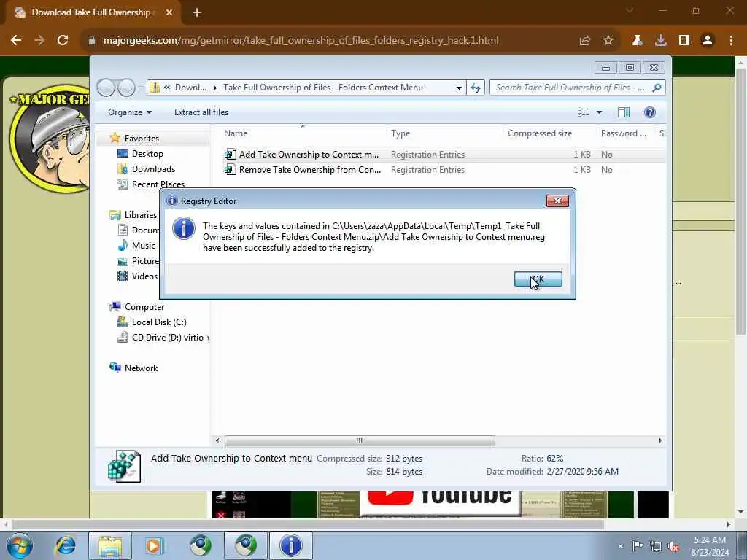Share this page via the share icon
This screenshot has height=560, width=747.
[584, 41]
